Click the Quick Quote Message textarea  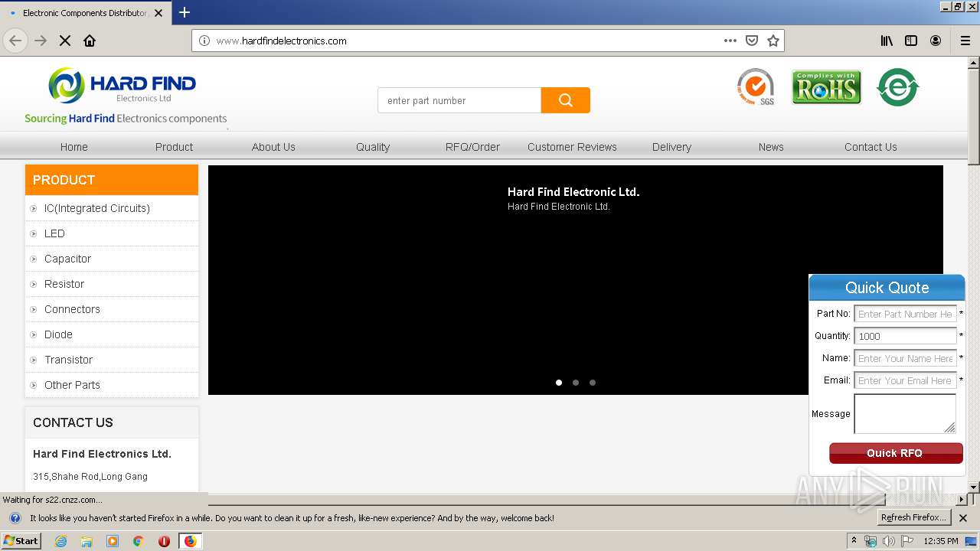click(905, 414)
